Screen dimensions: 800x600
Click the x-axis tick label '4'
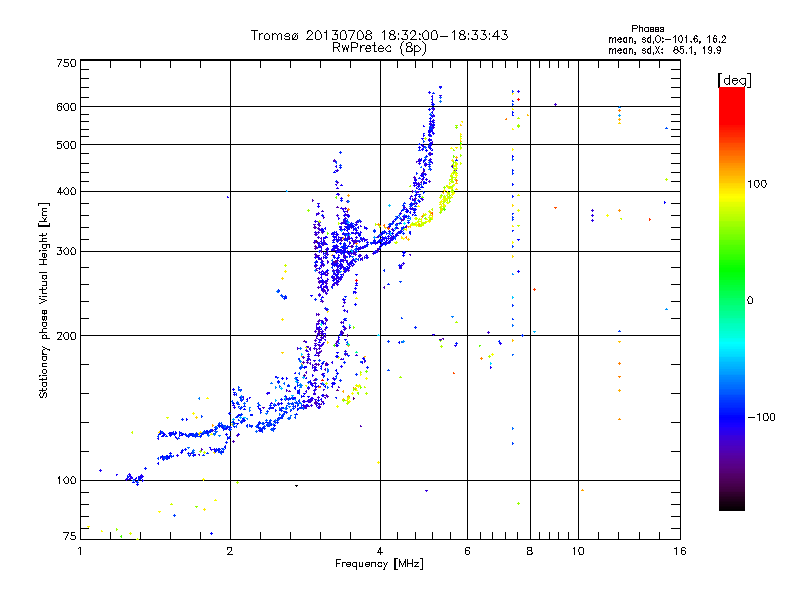pos(380,551)
